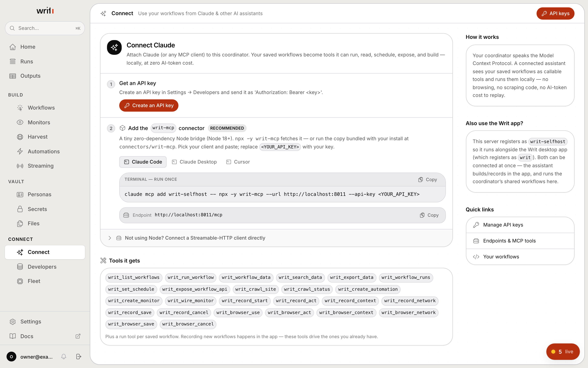Viewport: 588px width, 368px height.
Task: Click the writ_record_network tool chip
Action: click(x=410, y=301)
